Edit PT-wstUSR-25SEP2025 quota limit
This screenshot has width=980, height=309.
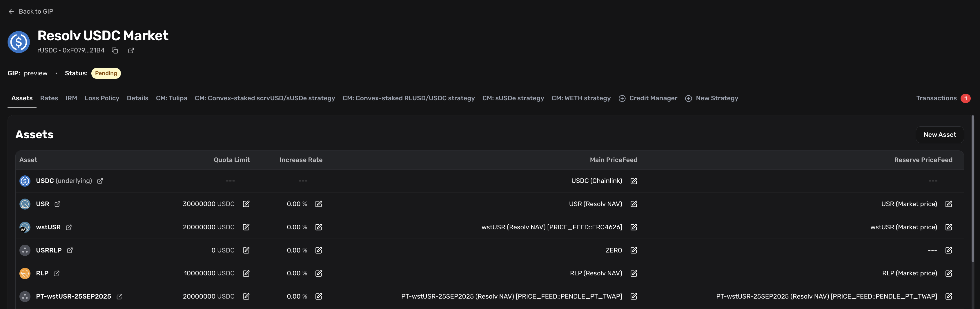point(246,297)
